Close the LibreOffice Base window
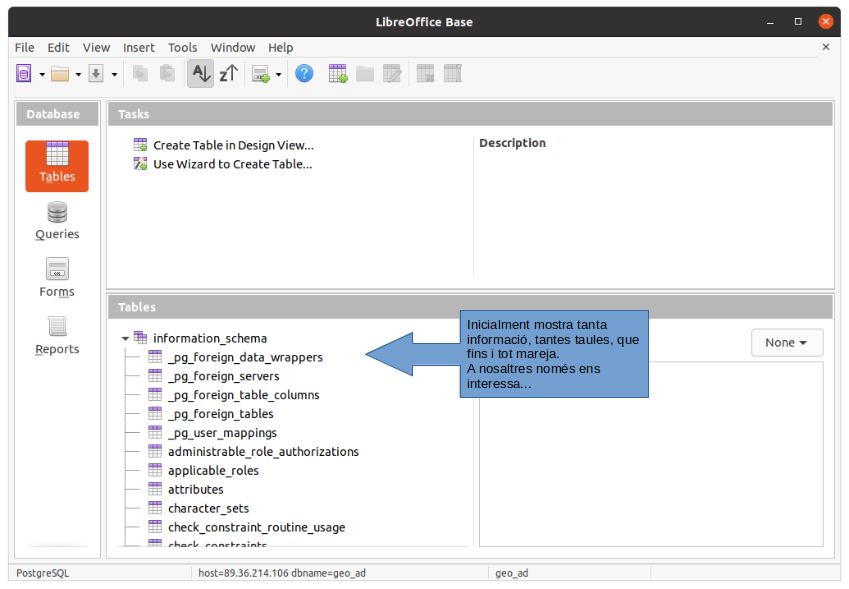 click(x=826, y=22)
